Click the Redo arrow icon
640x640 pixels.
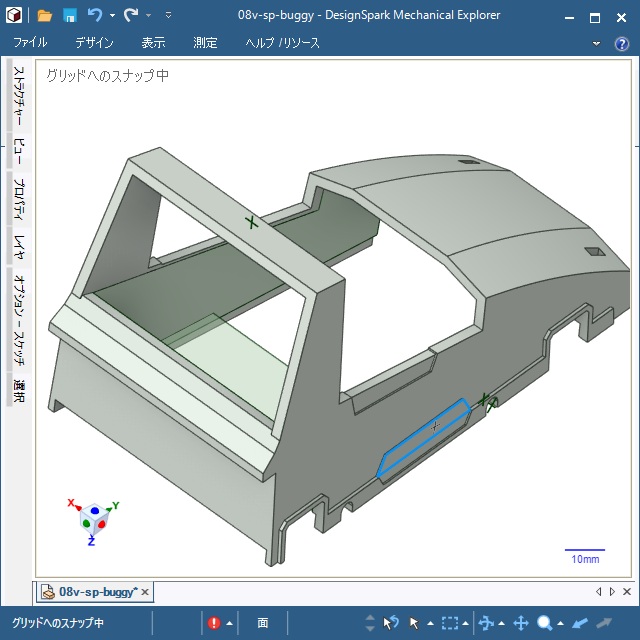point(131,16)
